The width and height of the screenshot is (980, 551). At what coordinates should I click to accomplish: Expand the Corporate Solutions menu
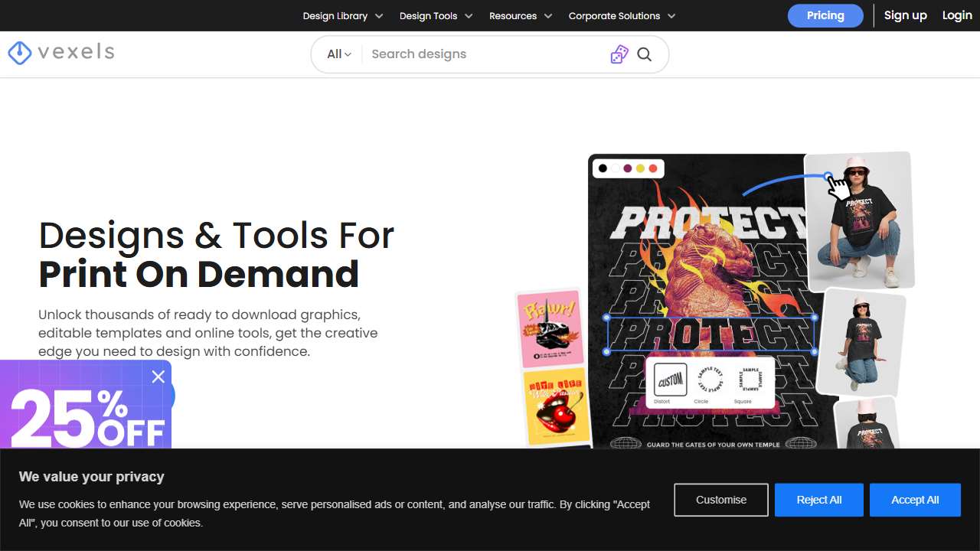622,16
